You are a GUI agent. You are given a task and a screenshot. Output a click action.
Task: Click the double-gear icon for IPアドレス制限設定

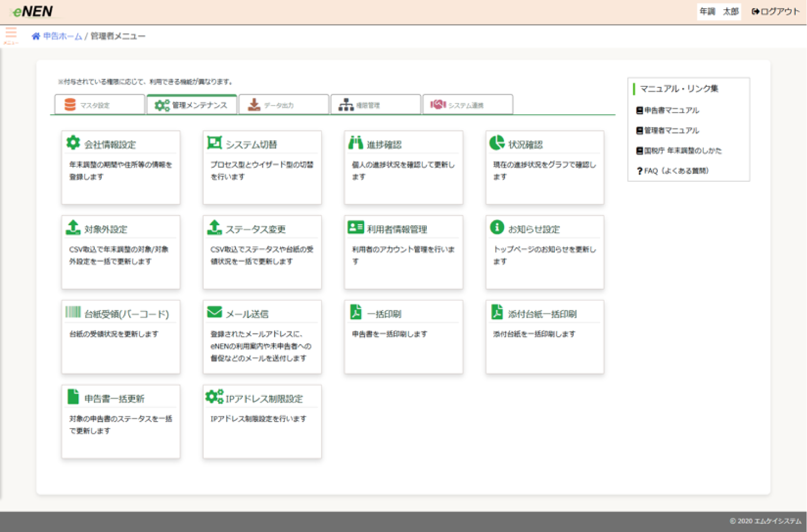[214, 397]
